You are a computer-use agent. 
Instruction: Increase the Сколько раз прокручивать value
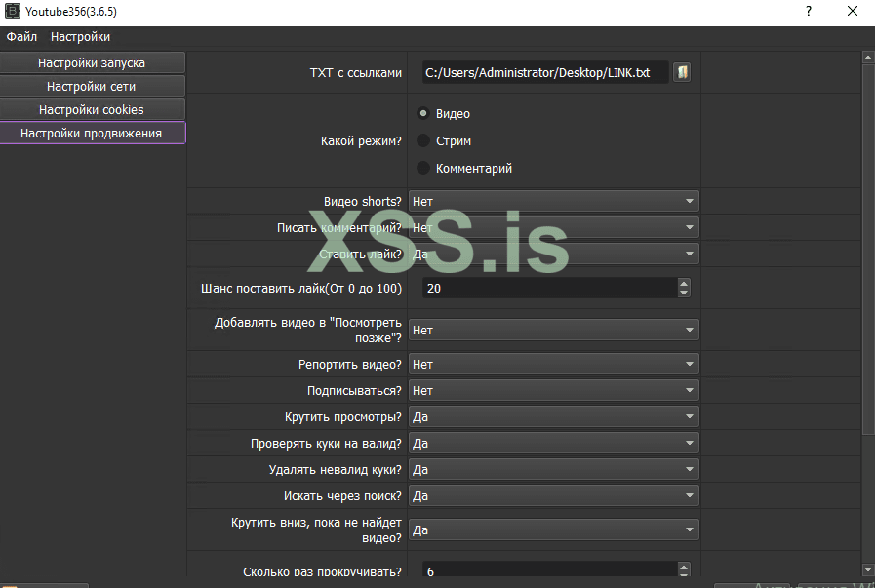tap(684, 567)
